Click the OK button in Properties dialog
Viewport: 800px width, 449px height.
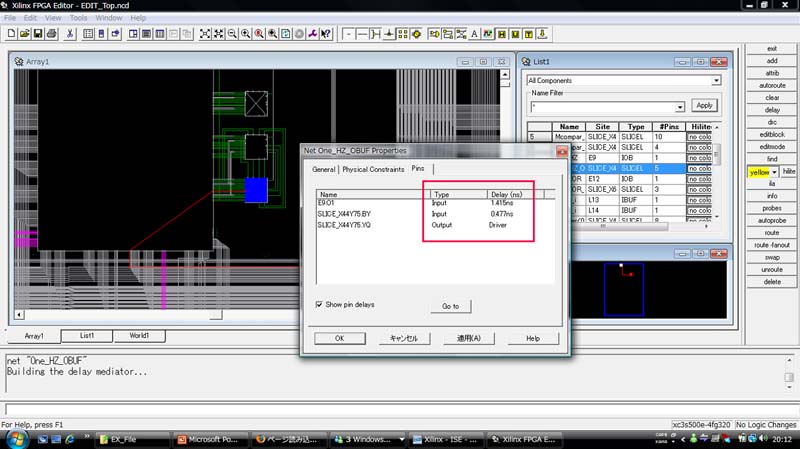(340, 338)
